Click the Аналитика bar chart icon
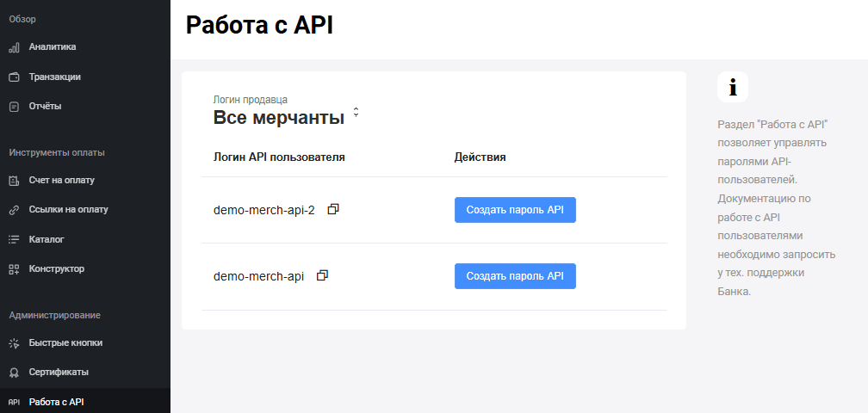This screenshot has height=413, width=868. [14, 47]
